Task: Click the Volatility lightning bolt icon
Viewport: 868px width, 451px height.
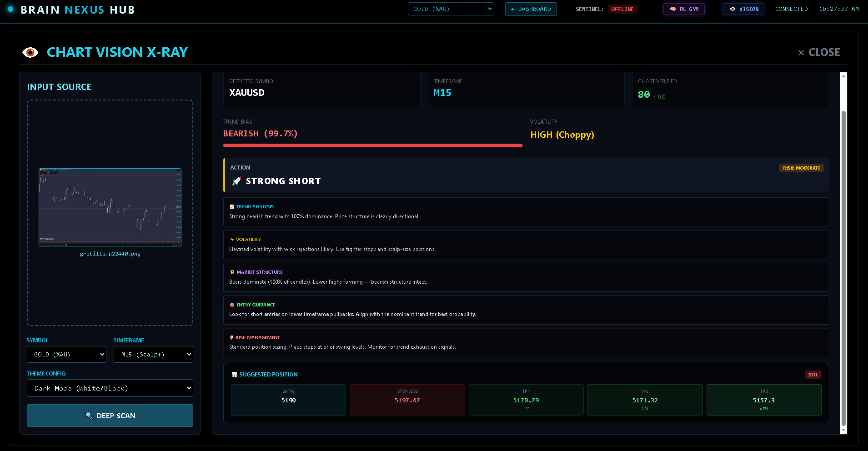Action: 232,240
